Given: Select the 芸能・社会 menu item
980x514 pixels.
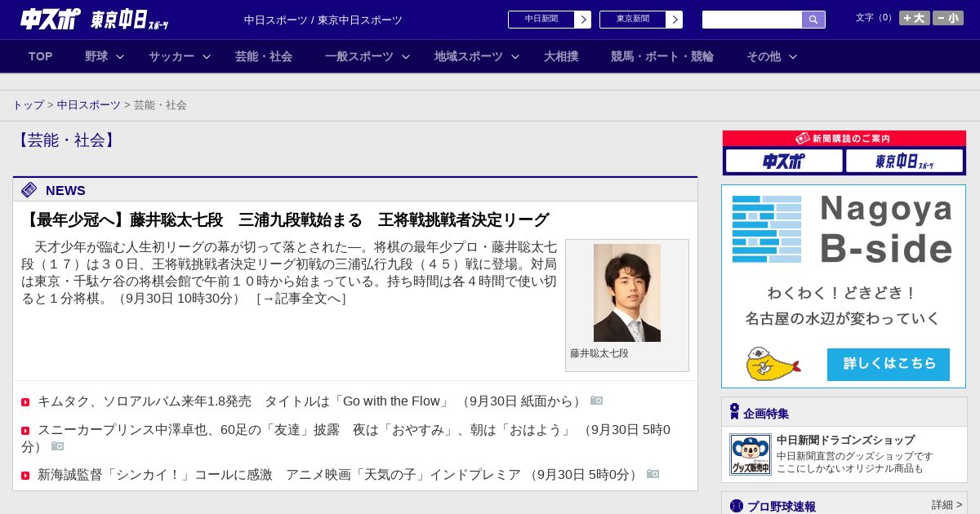Looking at the screenshot, I should pos(264,56).
